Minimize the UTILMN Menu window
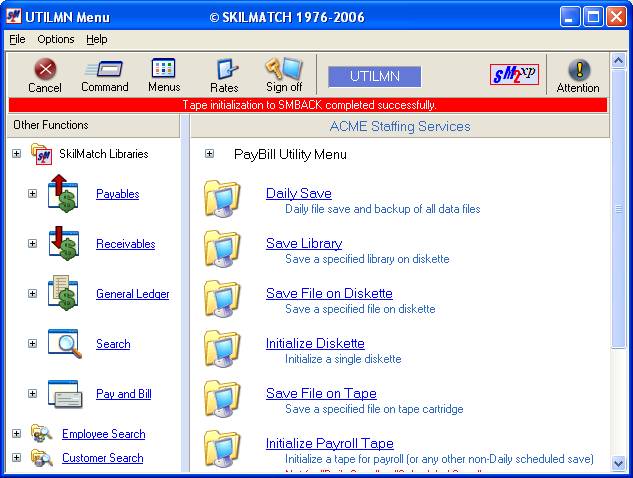Screen dimensions: 633x478 pyautogui.click(x=570, y=17)
